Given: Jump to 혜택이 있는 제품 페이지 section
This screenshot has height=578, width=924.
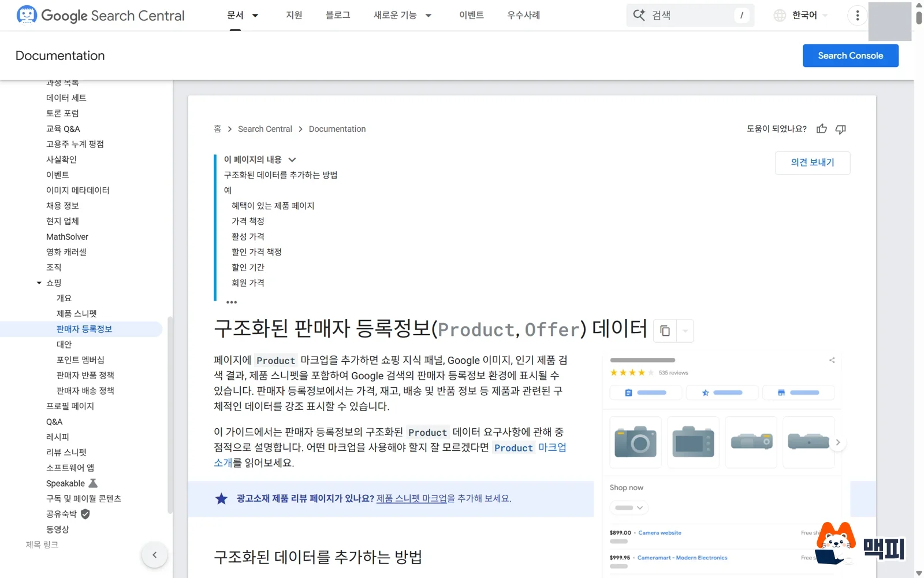Looking at the screenshot, I should [273, 206].
